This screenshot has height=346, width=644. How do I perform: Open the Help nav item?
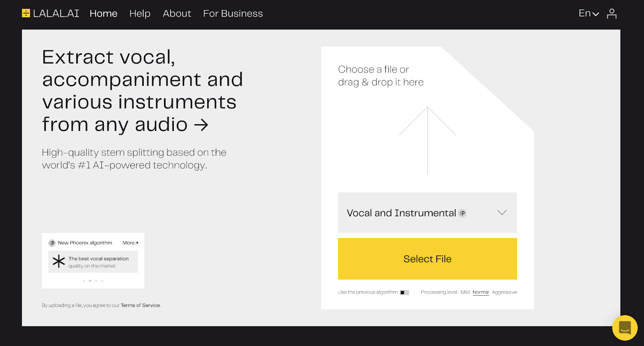point(140,14)
